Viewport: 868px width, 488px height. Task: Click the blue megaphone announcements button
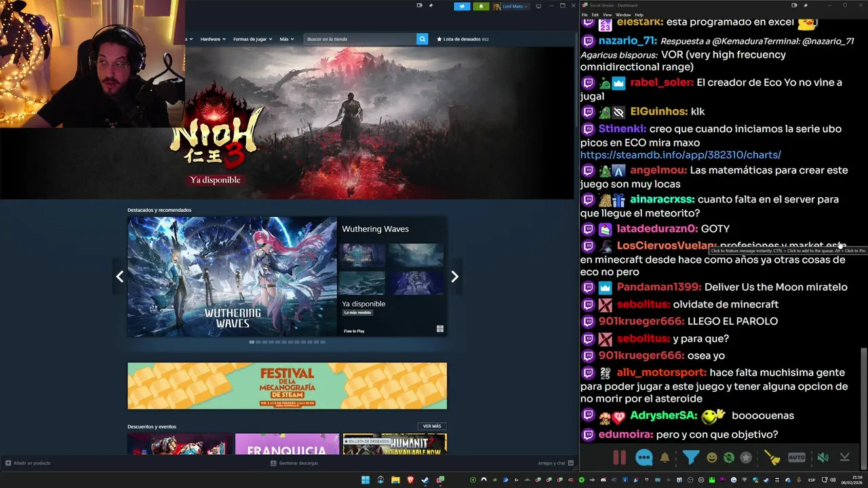point(462,6)
